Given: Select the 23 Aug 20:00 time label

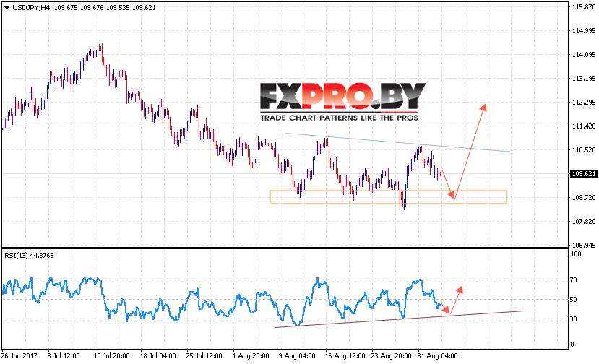Looking at the screenshot, I should (x=391, y=356).
